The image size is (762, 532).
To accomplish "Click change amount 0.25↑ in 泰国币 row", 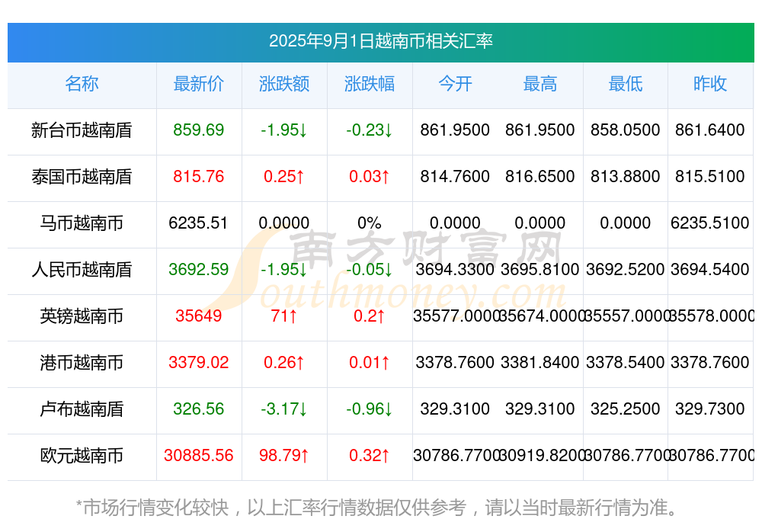I will coord(283,176).
